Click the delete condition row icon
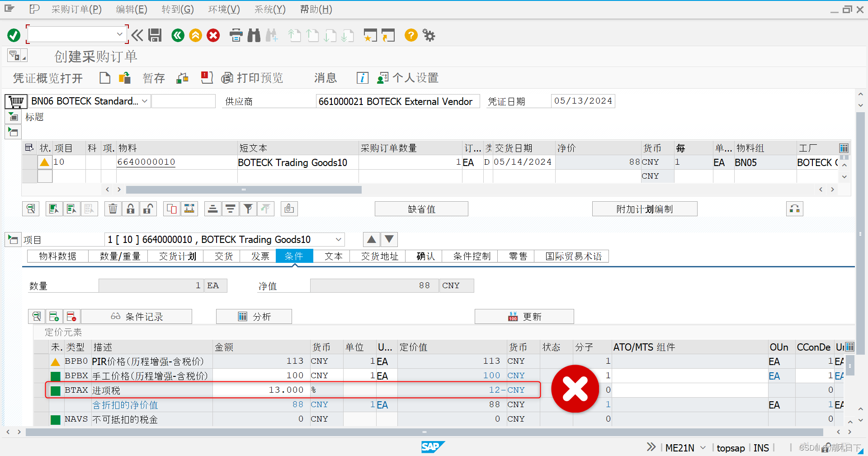The width and height of the screenshot is (868, 456). (71, 316)
